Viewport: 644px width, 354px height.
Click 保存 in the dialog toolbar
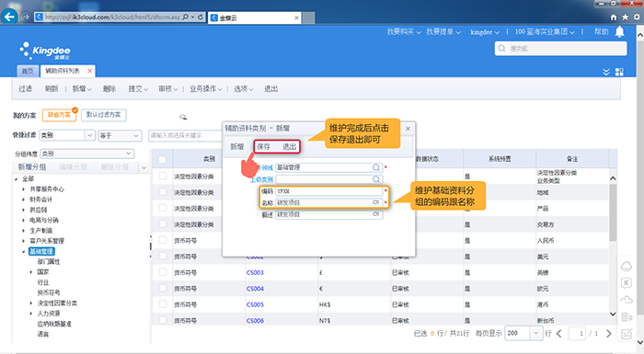coord(263,146)
